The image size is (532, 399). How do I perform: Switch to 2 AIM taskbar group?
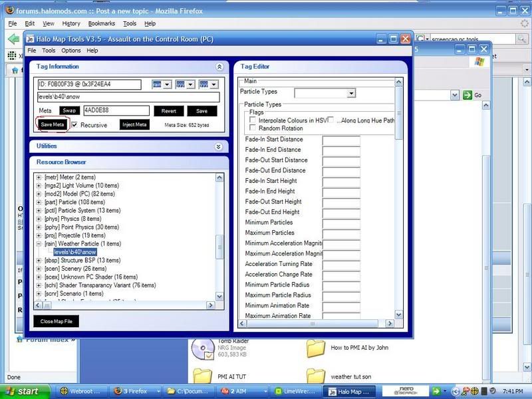243,391
